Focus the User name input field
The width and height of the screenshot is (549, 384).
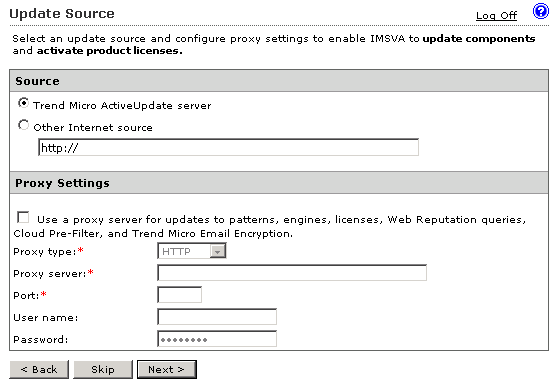click(217, 317)
